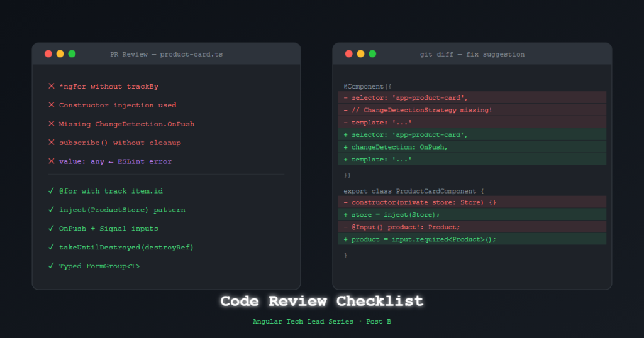Click the 'Code Review Checklist' heading
This screenshot has height=338, width=644.
(321, 301)
